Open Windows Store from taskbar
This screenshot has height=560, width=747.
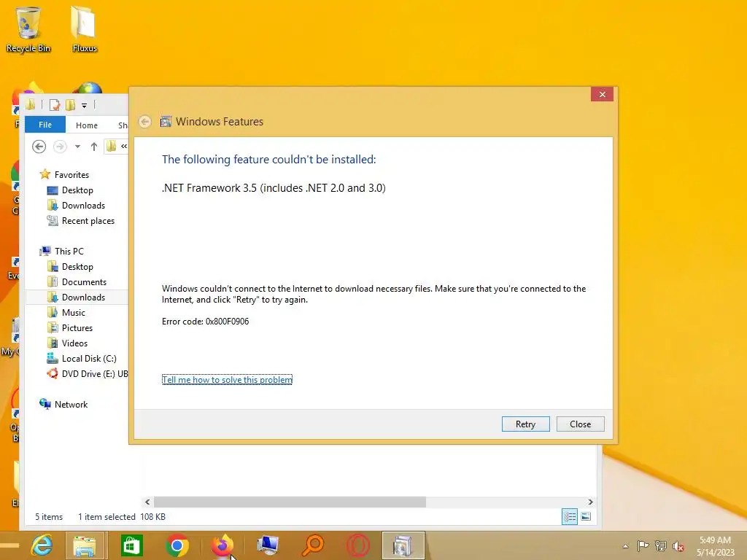(x=131, y=545)
